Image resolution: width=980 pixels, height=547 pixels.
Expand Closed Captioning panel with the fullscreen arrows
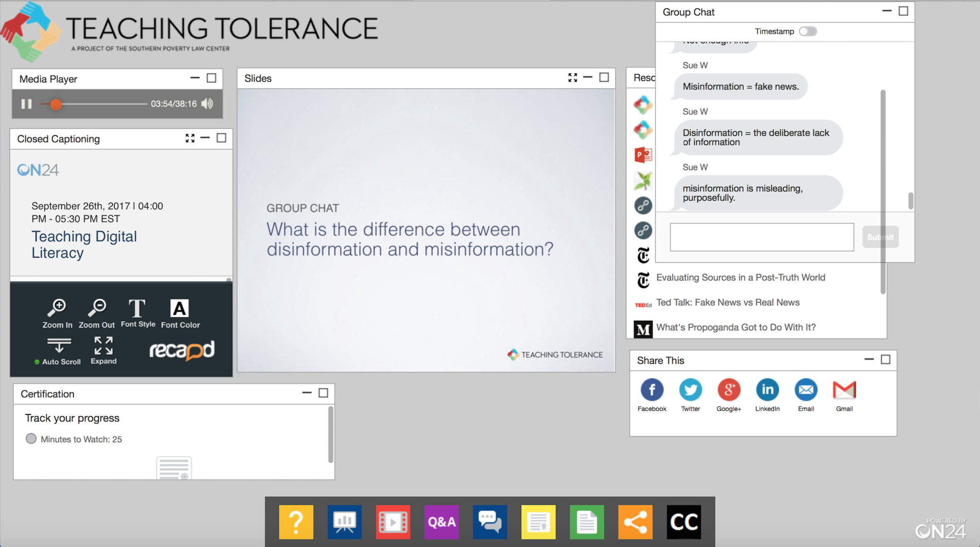click(190, 138)
